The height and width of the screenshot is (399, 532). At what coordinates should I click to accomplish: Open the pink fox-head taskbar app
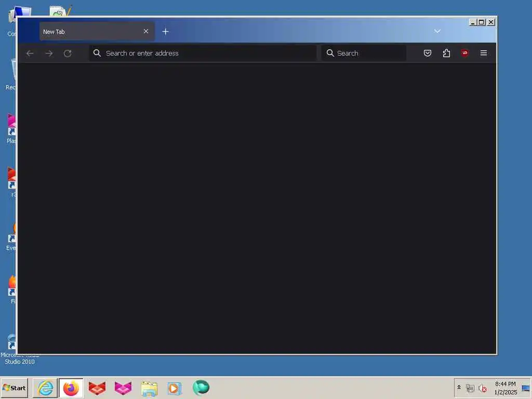(x=123, y=388)
